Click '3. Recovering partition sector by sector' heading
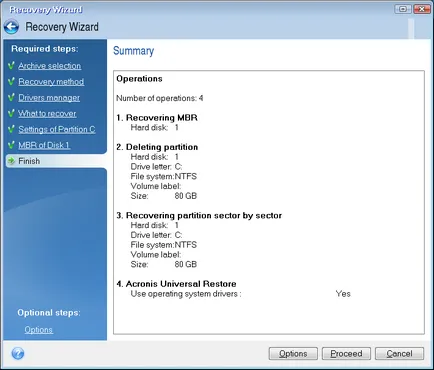 tap(199, 216)
